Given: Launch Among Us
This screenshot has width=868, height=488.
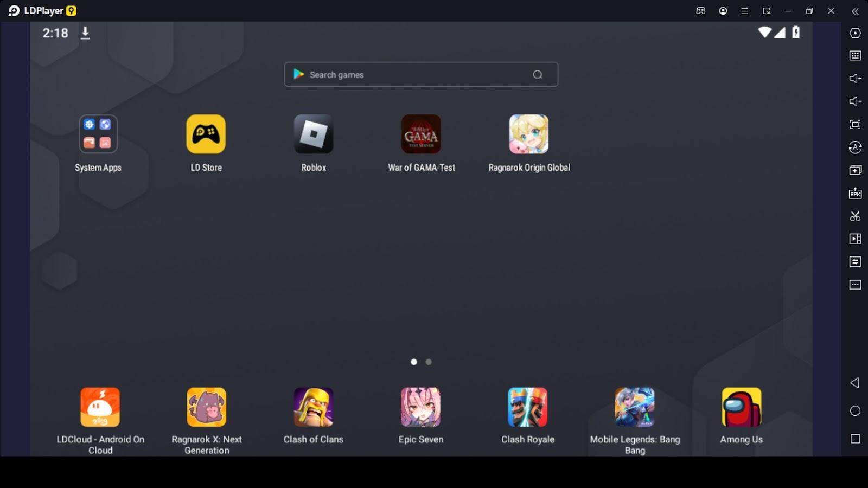Looking at the screenshot, I should pos(742,407).
